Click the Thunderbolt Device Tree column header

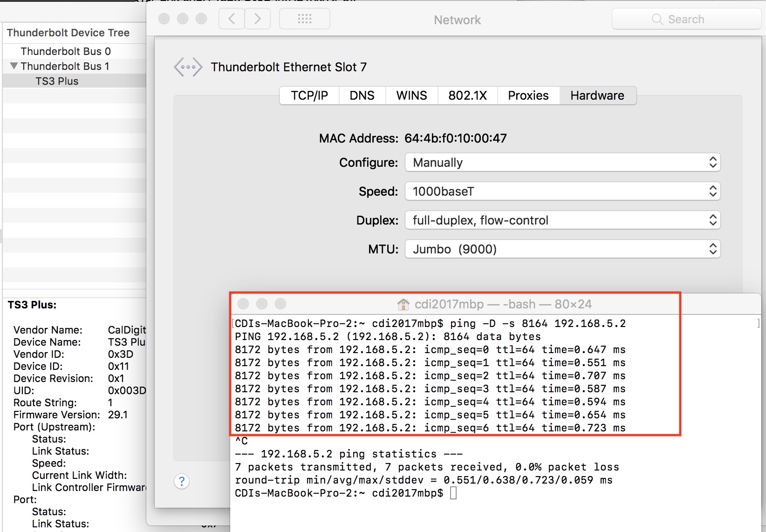tap(75, 33)
